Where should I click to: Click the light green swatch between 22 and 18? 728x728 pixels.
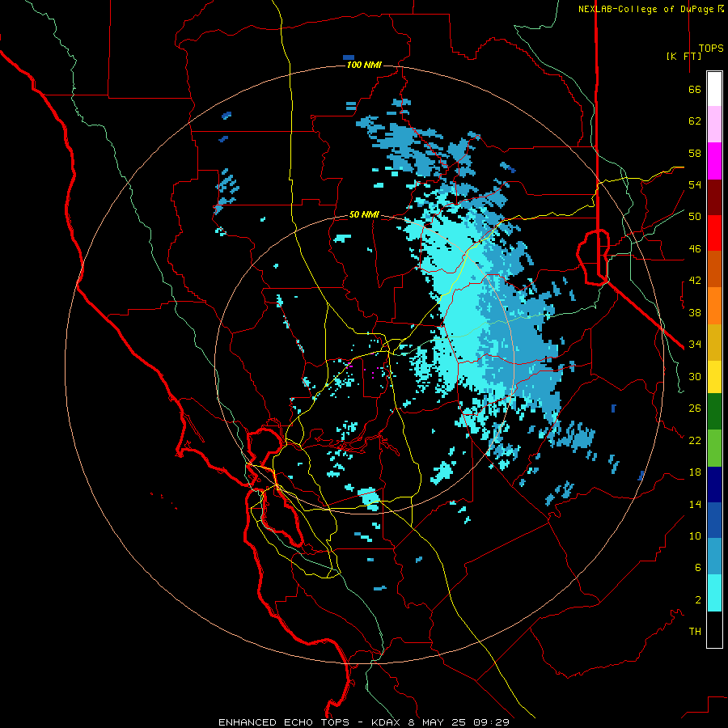click(x=714, y=448)
